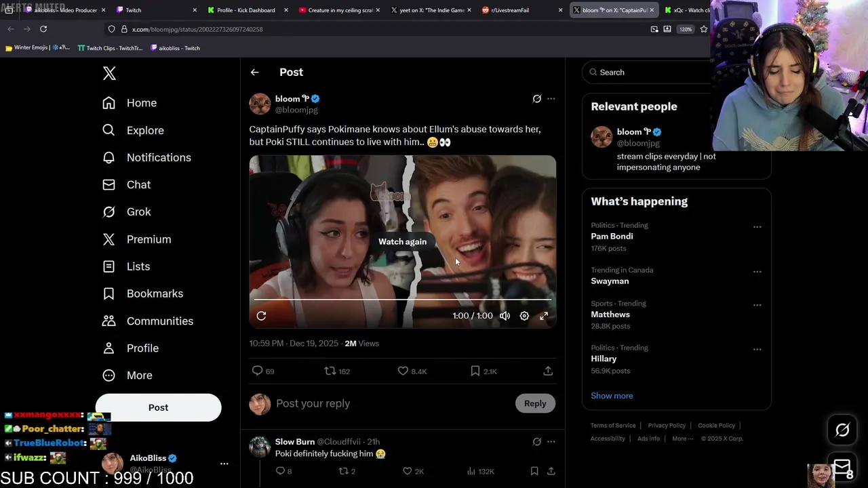
Task: Mute the video volume icon
Action: click(505, 316)
